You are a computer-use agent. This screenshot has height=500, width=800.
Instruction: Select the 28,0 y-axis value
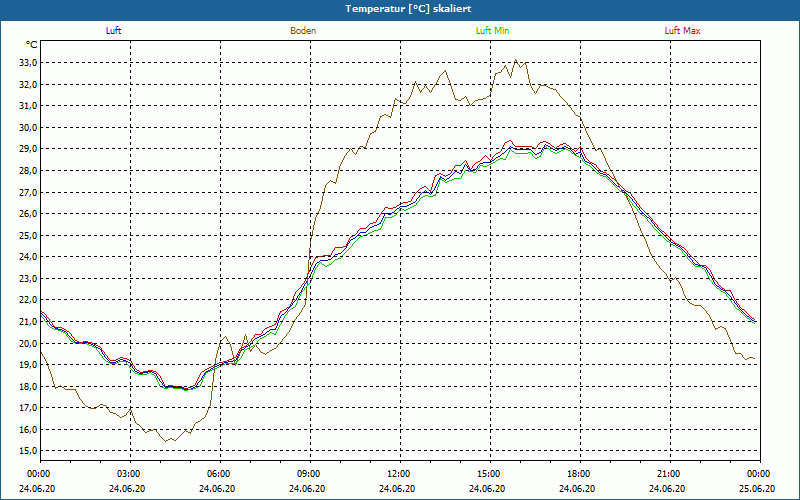27,170
